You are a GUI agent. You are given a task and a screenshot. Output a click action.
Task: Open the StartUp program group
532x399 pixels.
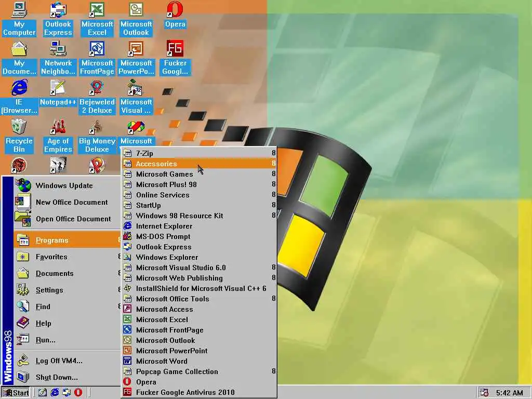(x=199, y=205)
